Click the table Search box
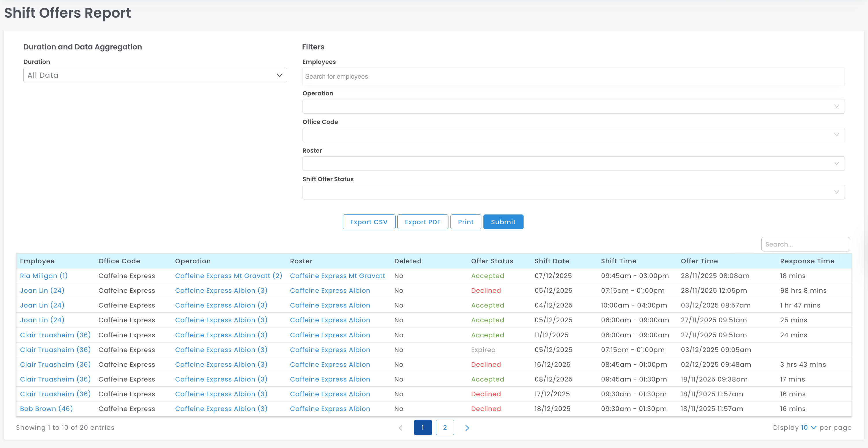The image size is (868, 448). click(x=805, y=244)
